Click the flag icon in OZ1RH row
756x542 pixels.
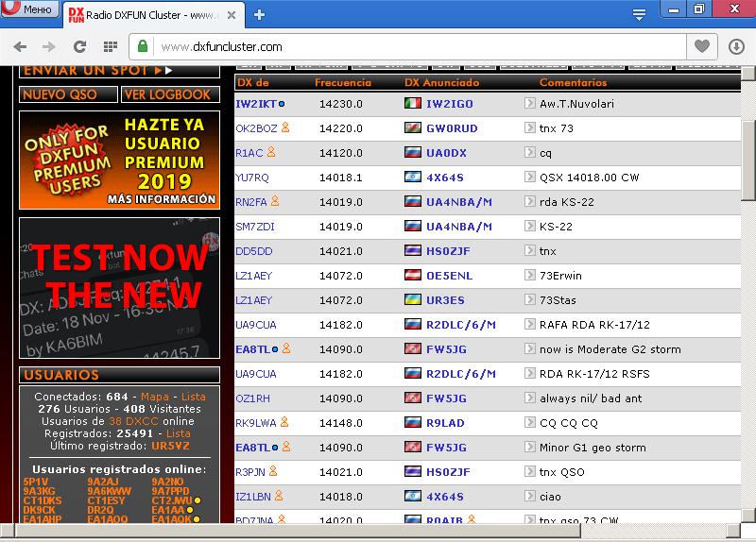[413, 398]
